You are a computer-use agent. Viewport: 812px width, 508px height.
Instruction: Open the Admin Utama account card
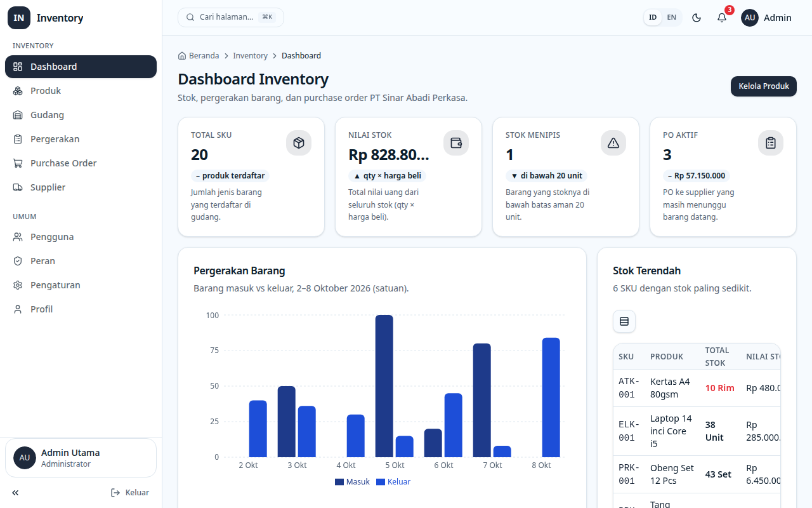(81, 458)
